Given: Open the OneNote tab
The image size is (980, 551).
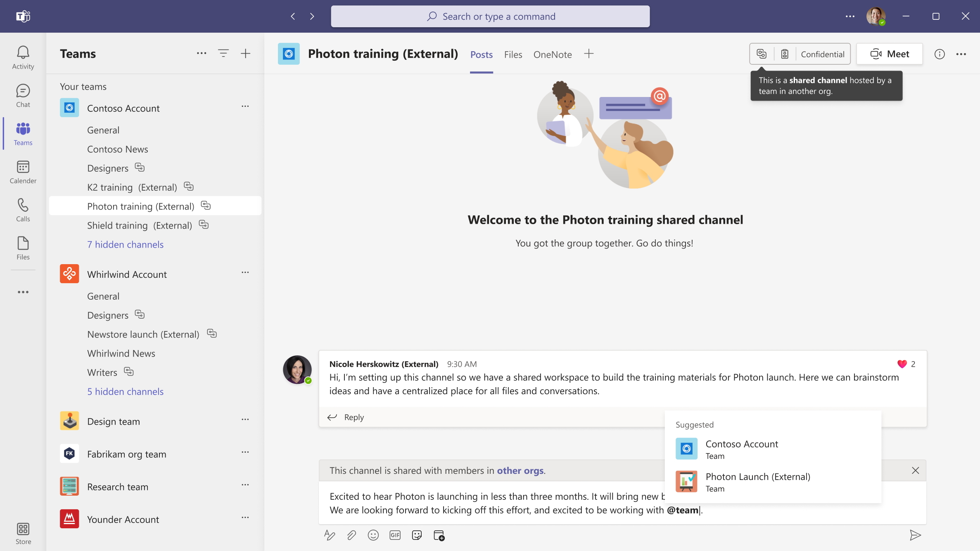Looking at the screenshot, I should click(553, 54).
